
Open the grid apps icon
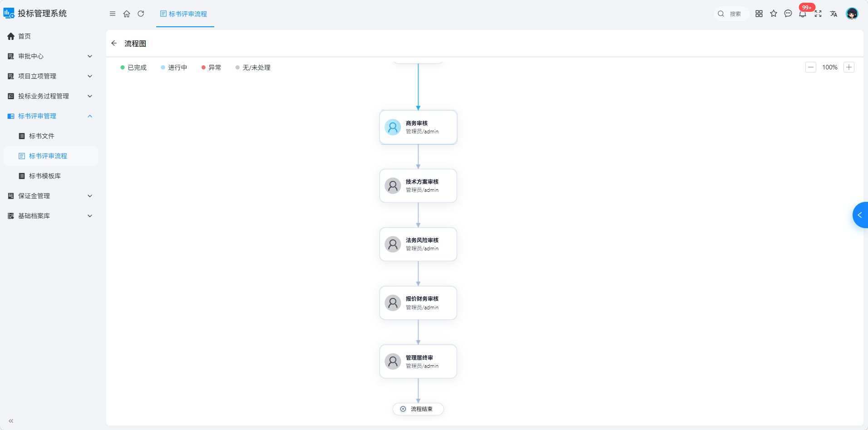tap(759, 14)
